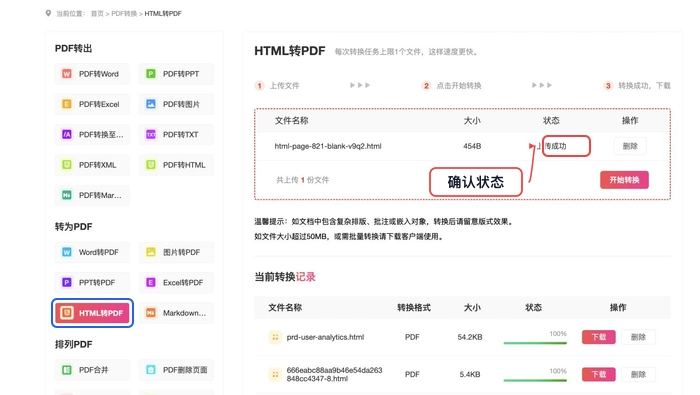Click file icon beside 666eabc88aa9b46e54da263 file
The width and height of the screenshot is (700, 395).
[275, 374]
